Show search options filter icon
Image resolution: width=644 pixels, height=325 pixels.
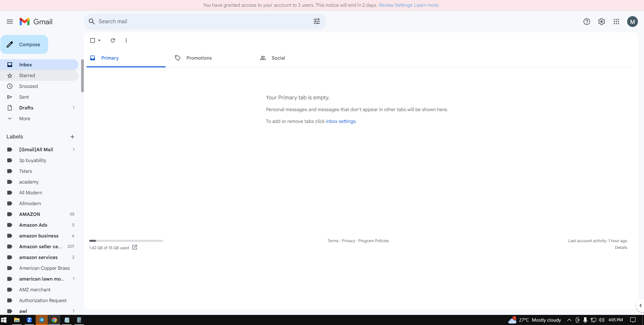tap(317, 21)
